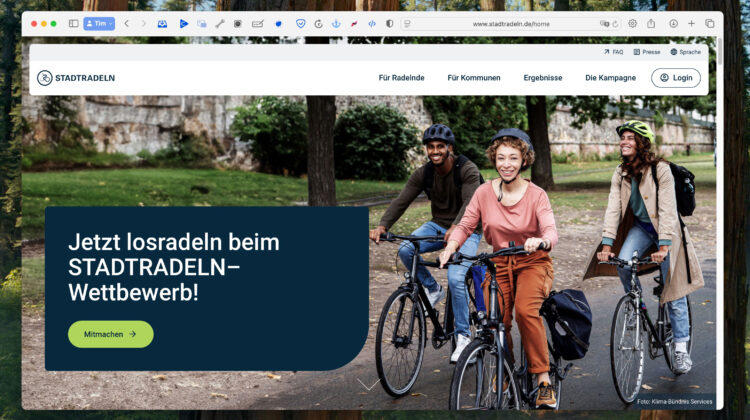Image resolution: width=750 pixels, height=420 pixels.
Task: Click the hero headline 'Jetzt losradeln beim'
Action: (x=174, y=242)
